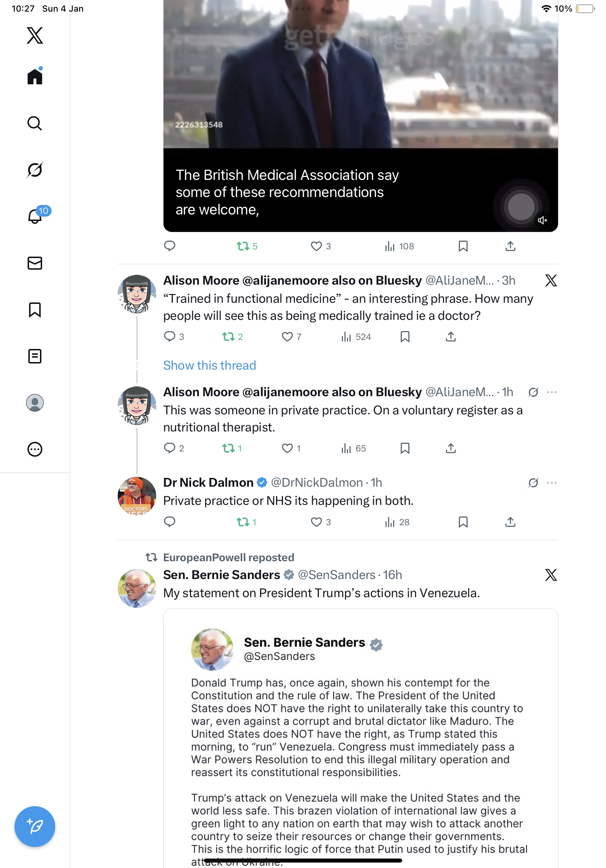This screenshot has width=606, height=868.
Task: Unmute the video with speaker icon
Action: point(542,220)
